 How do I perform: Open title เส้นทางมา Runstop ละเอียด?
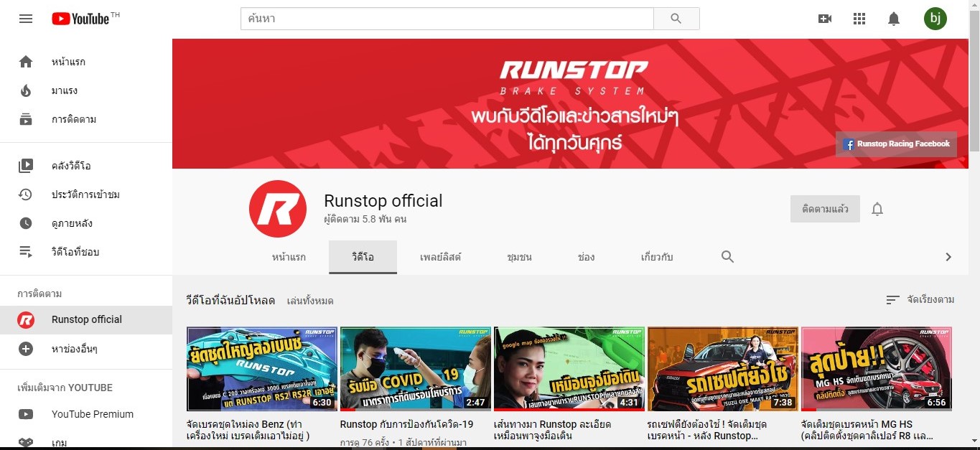tap(553, 430)
